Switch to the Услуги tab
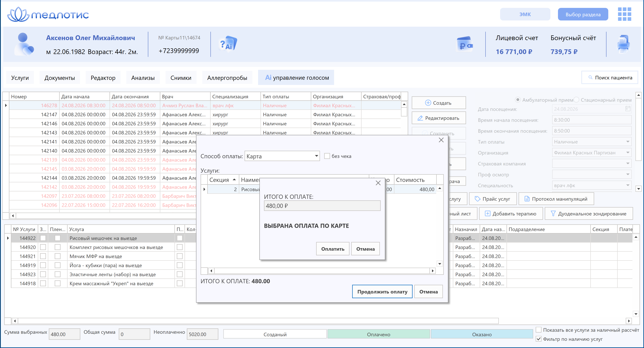This screenshot has width=644, height=348. click(x=20, y=78)
